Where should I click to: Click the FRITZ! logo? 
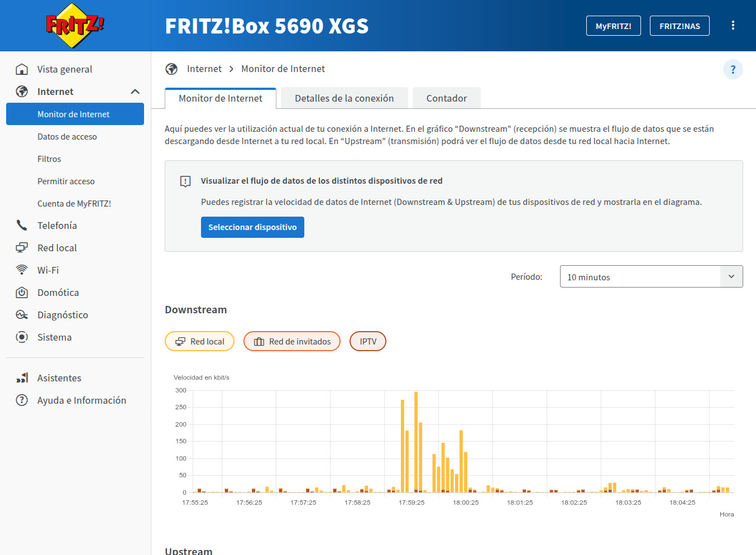point(75,25)
